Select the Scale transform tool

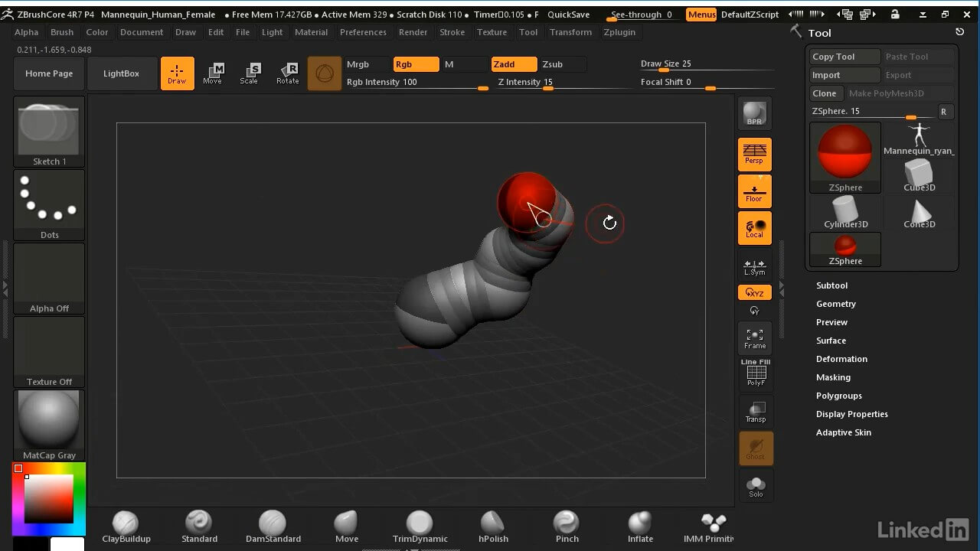pyautogui.click(x=250, y=73)
